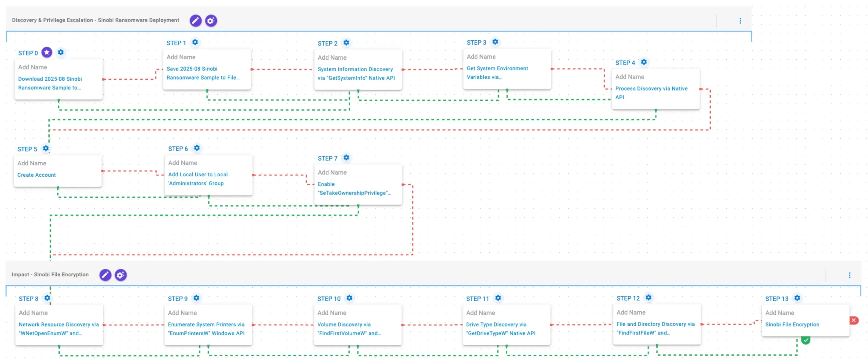Open the Create Account action link
Image resolution: width=868 pixels, height=361 pixels.
click(37, 175)
